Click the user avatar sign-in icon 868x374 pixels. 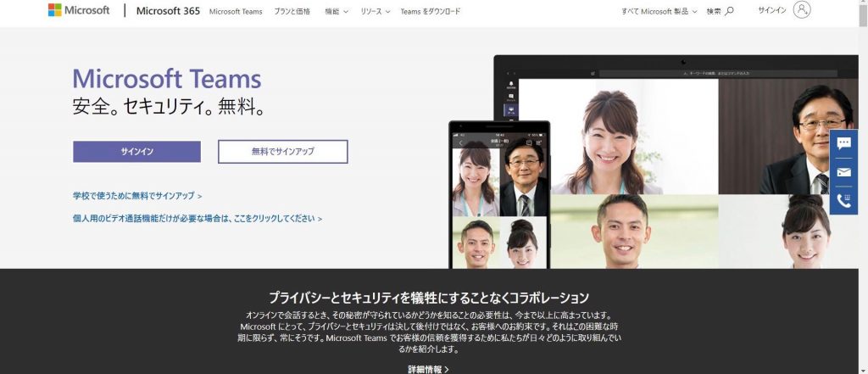tap(802, 10)
